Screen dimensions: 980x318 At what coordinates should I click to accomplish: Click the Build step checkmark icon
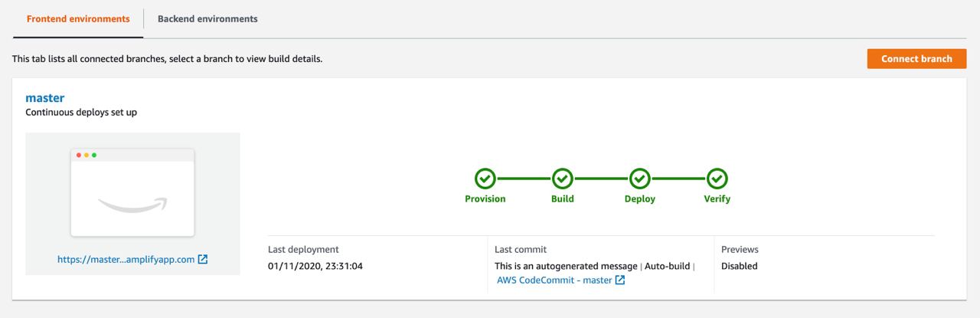(562, 179)
